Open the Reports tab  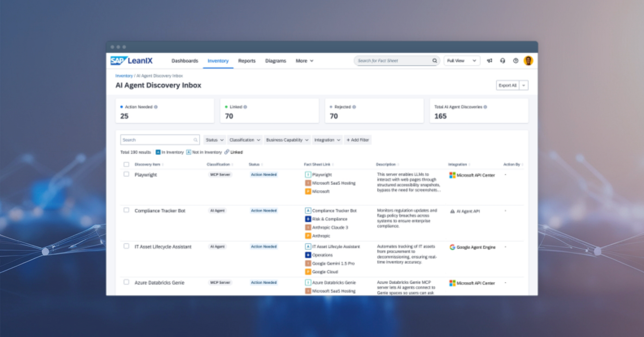tap(247, 61)
